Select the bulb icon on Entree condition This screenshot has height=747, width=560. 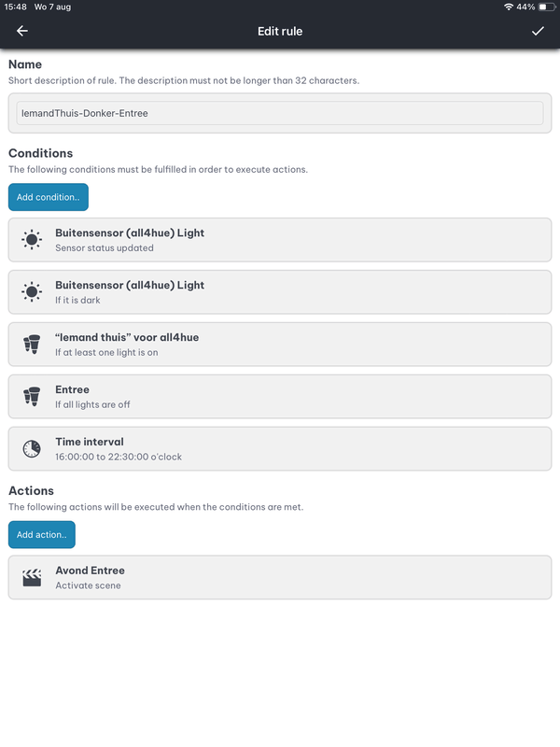click(x=32, y=397)
